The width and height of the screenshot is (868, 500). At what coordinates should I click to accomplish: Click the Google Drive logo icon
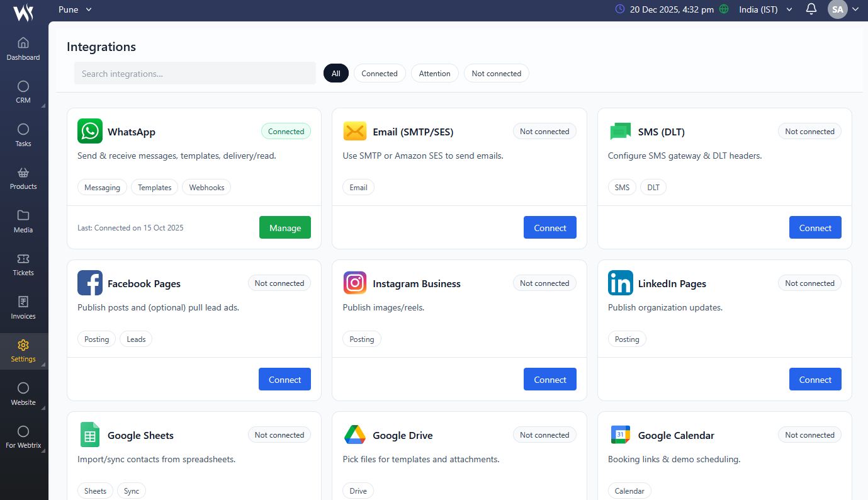click(x=355, y=435)
